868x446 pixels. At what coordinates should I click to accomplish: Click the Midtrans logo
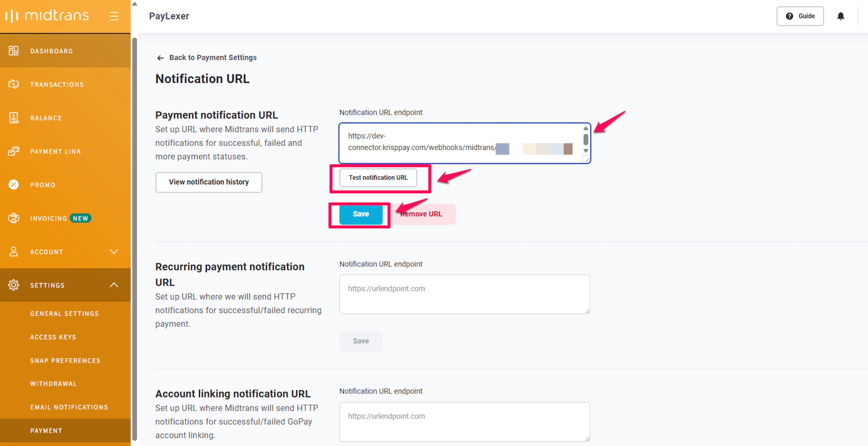tap(47, 16)
